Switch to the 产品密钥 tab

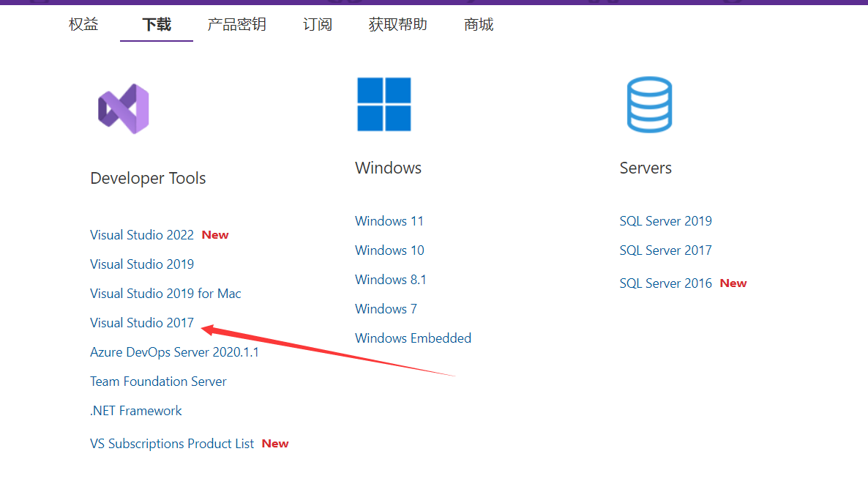click(237, 24)
